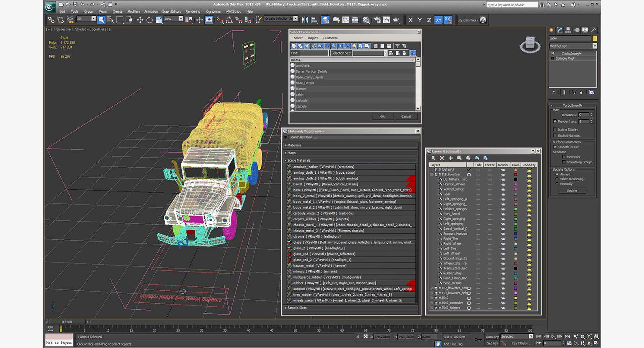
Task: Toggle the Smooth Result checkbox
Action: tap(555, 147)
